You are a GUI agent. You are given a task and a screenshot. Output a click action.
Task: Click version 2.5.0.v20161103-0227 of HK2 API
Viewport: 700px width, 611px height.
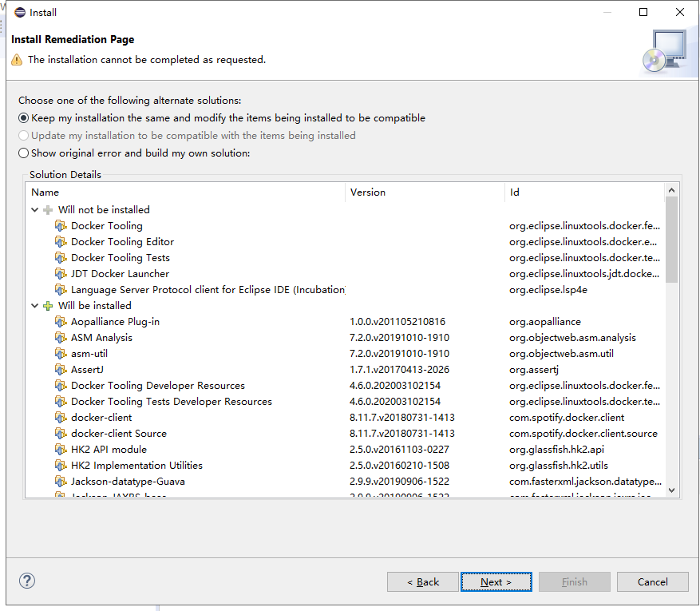(400, 450)
